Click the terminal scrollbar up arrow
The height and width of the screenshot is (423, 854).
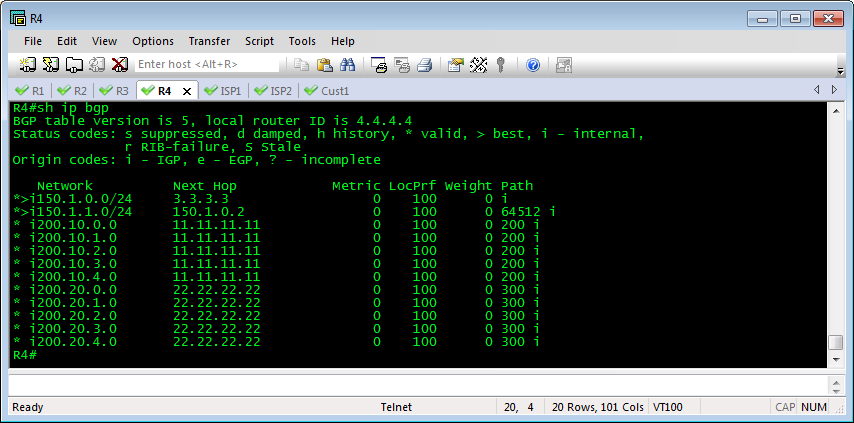[837, 111]
